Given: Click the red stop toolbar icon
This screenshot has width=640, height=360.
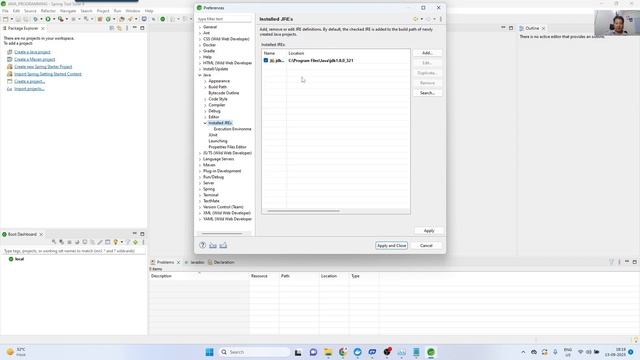Looking at the screenshot, I should [100, 19].
